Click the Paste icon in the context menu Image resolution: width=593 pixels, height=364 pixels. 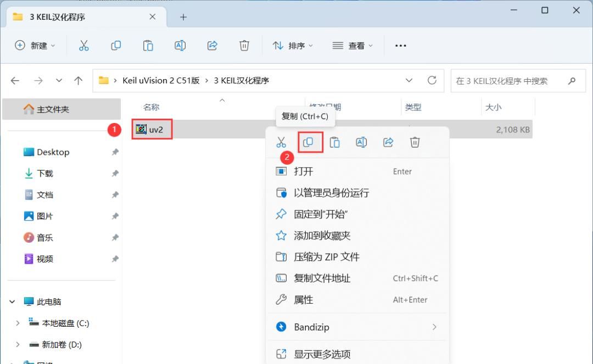335,142
